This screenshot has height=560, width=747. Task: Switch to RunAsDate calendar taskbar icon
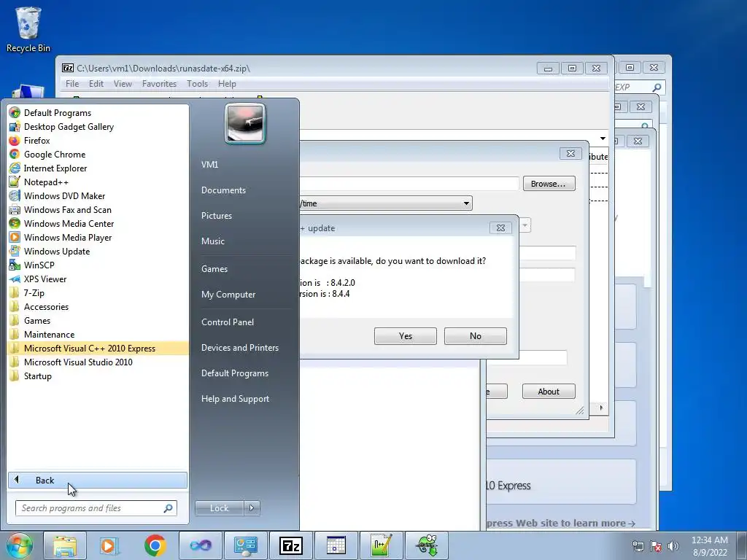click(x=336, y=545)
